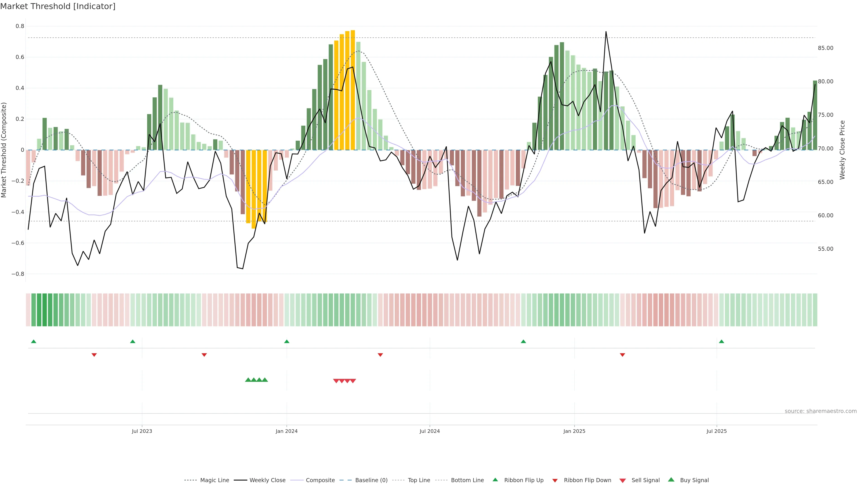
Task: Click the Baseline (0) legend item
Action: click(371, 480)
